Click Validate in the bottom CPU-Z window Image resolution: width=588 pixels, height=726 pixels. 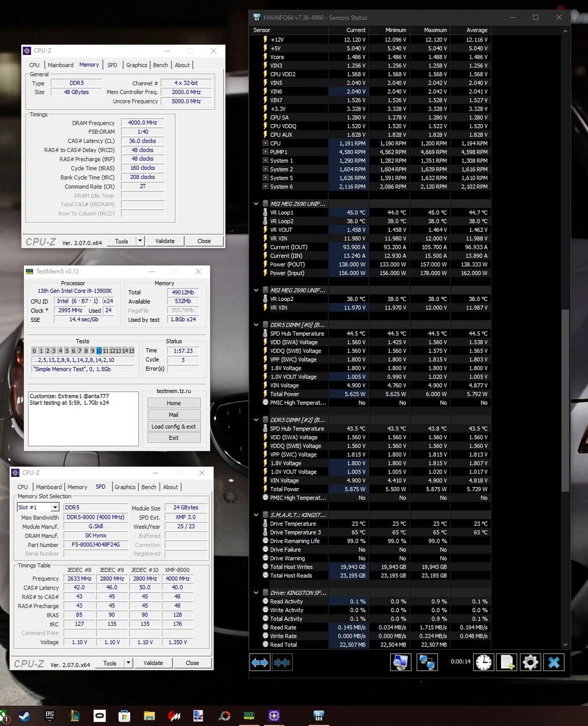point(153,663)
